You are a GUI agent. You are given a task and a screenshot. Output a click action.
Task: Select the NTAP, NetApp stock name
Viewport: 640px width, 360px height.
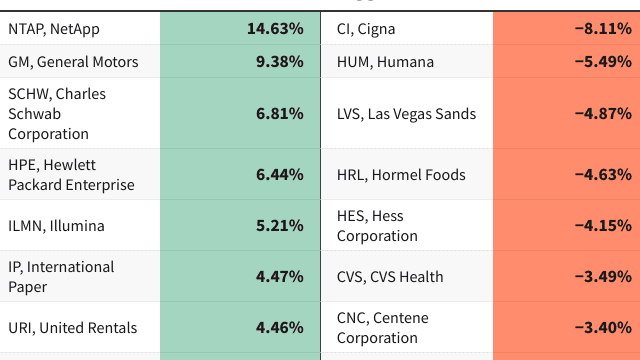click(x=54, y=29)
